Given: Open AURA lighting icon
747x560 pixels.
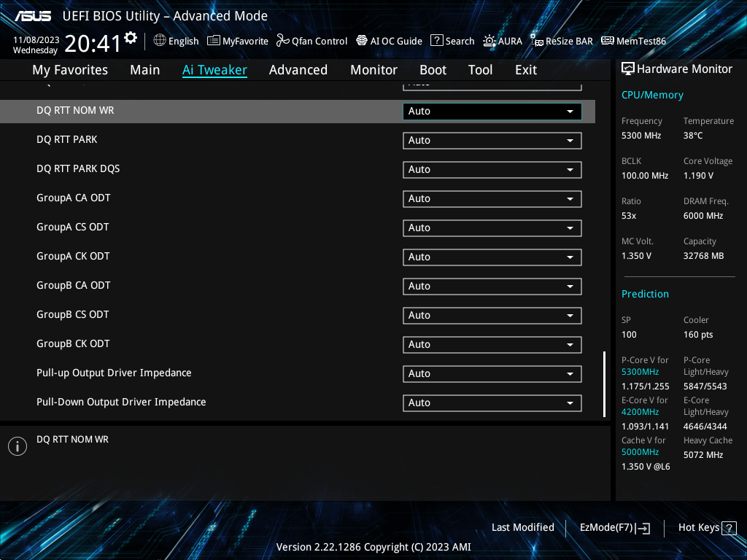Looking at the screenshot, I should point(489,41).
